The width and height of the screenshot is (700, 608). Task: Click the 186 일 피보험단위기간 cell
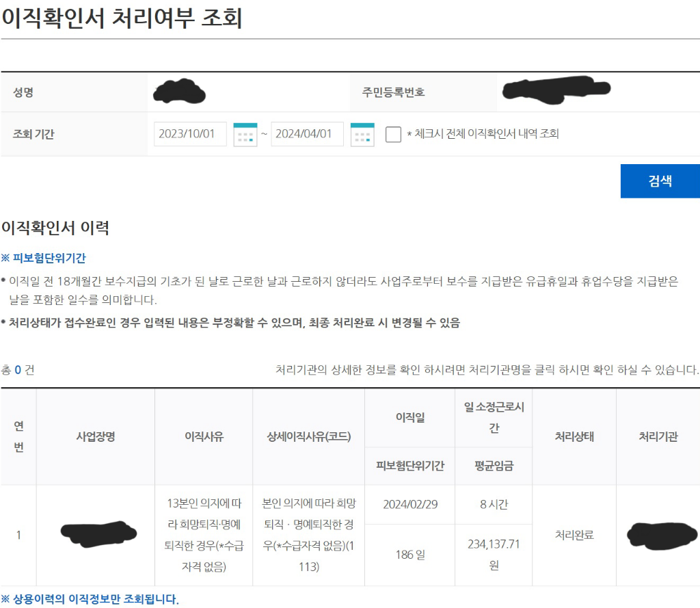click(x=409, y=555)
